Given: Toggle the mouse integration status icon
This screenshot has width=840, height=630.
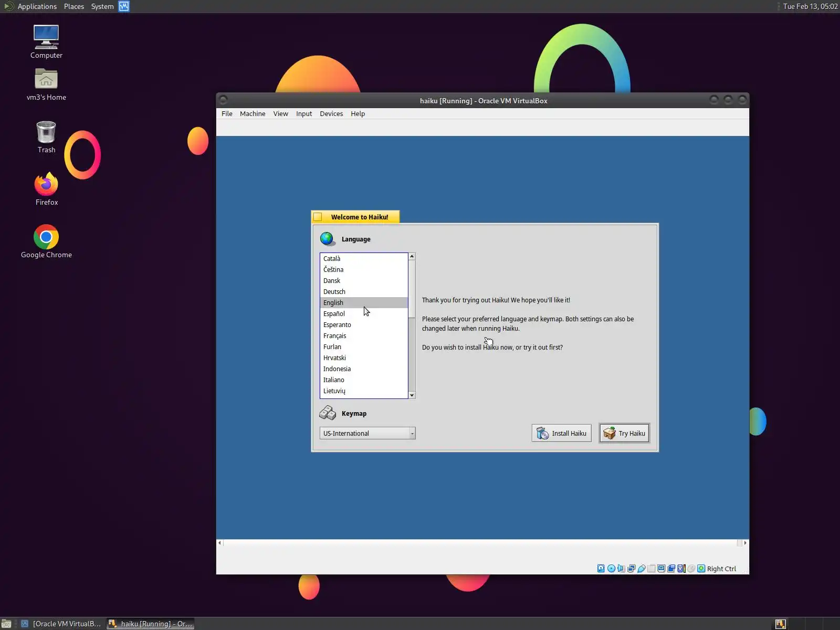Looking at the screenshot, I should [691, 569].
